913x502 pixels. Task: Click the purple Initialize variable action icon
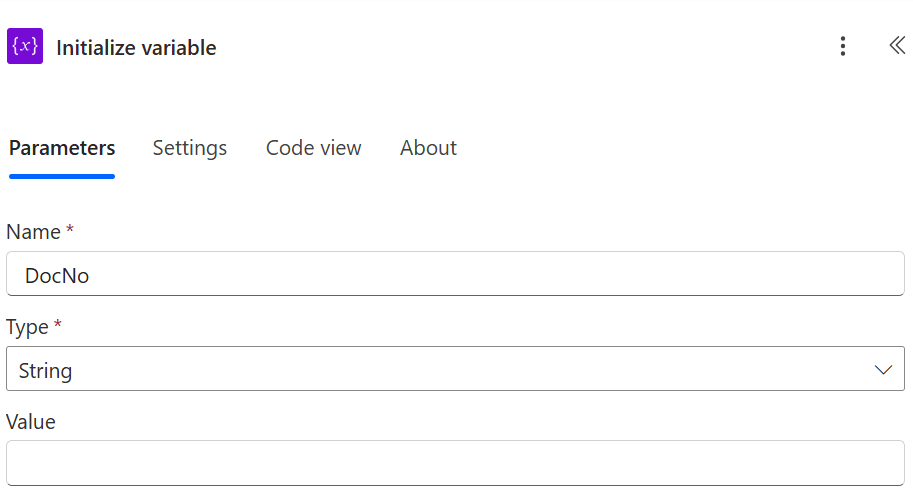coord(25,47)
